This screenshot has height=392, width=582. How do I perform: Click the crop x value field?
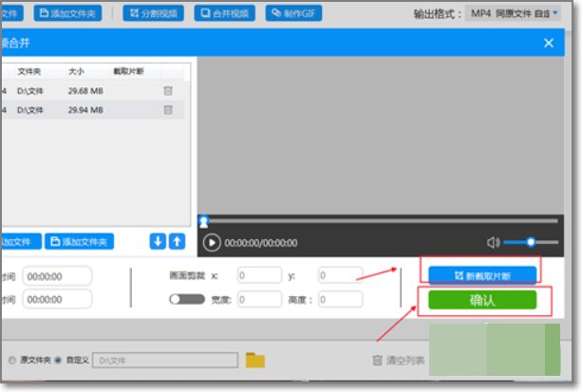click(259, 275)
